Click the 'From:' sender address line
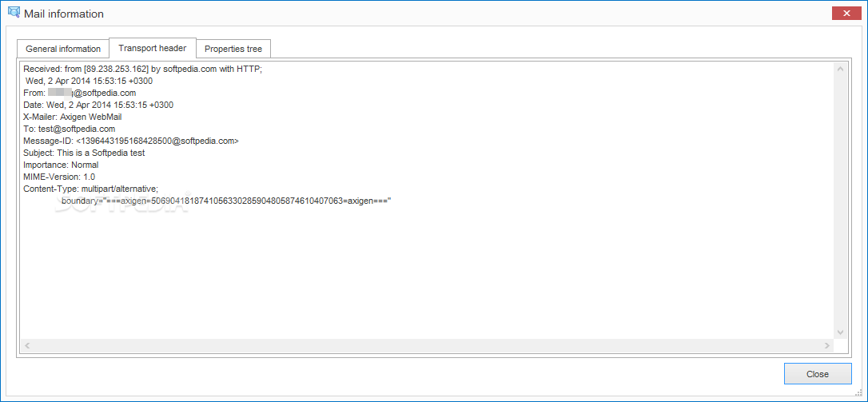 click(x=80, y=93)
